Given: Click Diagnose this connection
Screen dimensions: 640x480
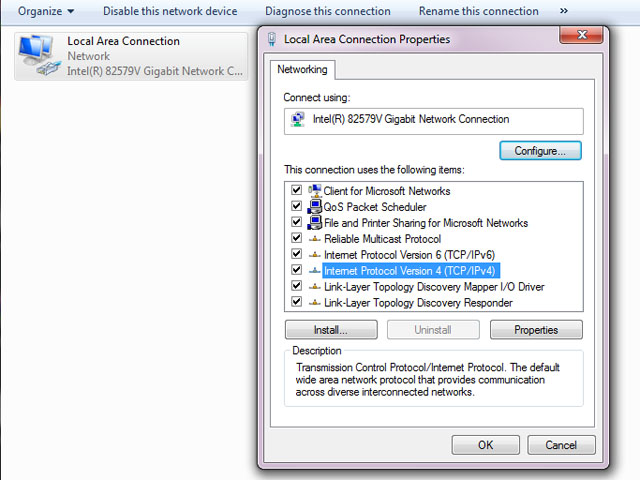Looking at the screenshot, I should click(x=328, y=11).
